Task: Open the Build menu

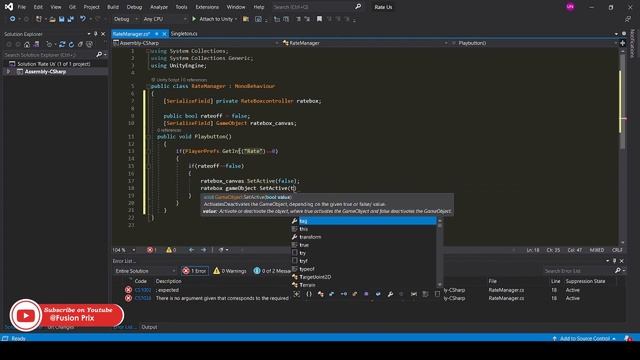Action: pos(113,7)
